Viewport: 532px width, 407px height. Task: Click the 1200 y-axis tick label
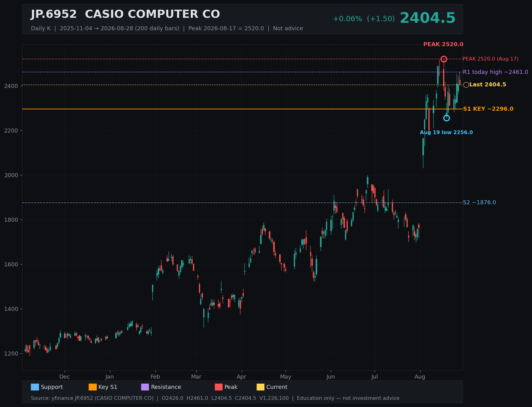tap(11, 354)
